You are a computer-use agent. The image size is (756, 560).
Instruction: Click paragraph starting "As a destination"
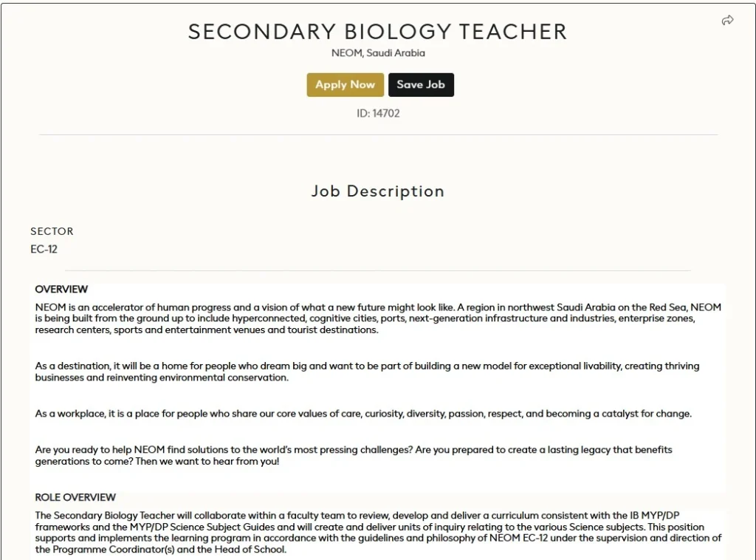[x=367, y=372]
